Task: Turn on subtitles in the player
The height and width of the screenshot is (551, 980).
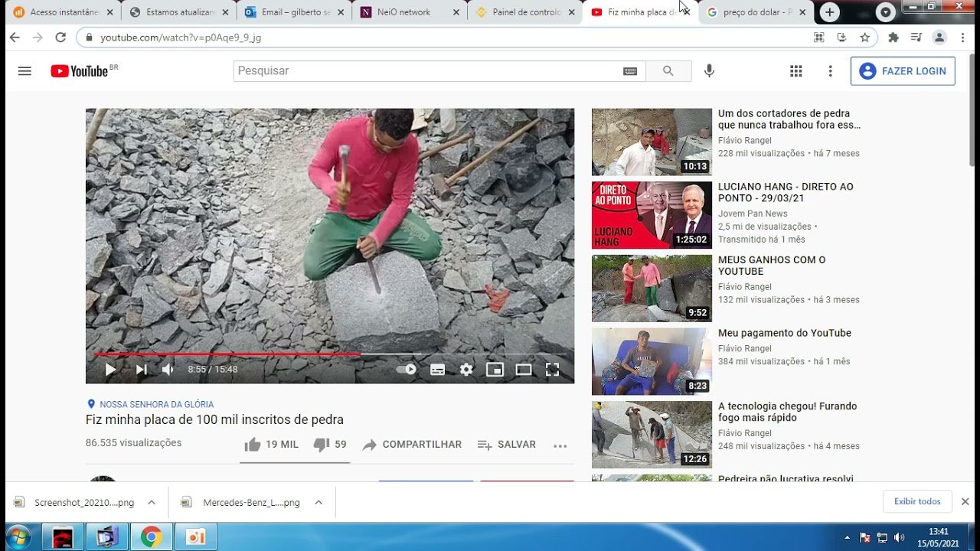Action: [x=437, y=370]
